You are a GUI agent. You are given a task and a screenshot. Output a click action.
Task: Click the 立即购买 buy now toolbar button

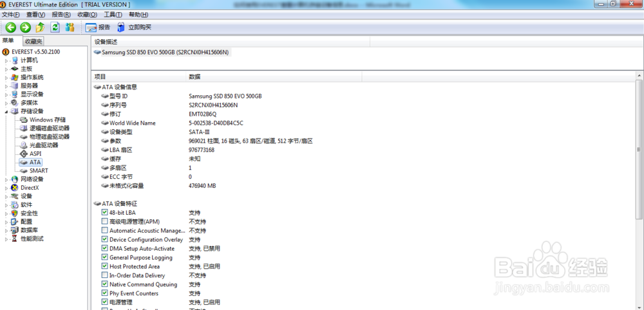tap(134, 28)
